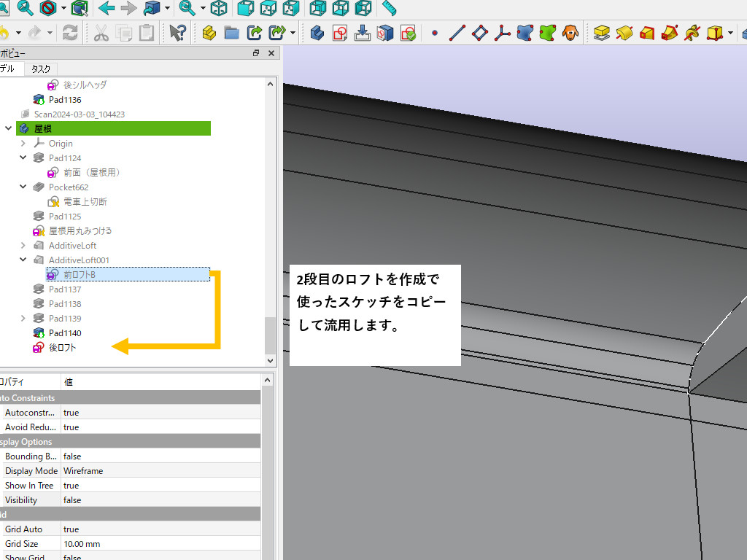
Task: Select the 後ロフト sketch in tree
Action: tap(62, 348)
